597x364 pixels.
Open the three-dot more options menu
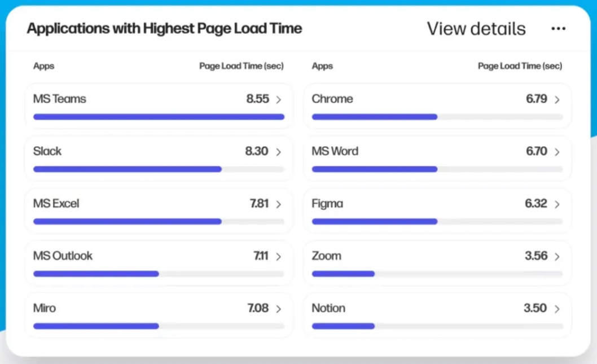point(558,29)
